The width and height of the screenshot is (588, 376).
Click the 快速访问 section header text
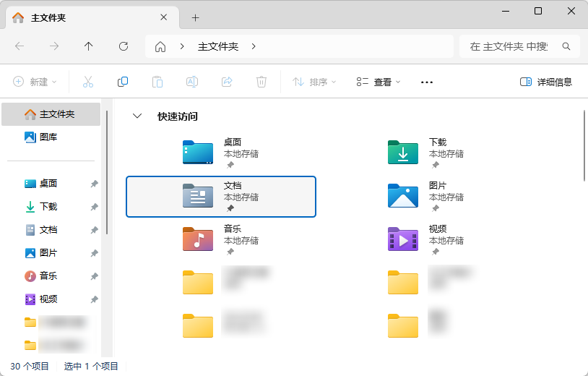(x=178, y=116)
